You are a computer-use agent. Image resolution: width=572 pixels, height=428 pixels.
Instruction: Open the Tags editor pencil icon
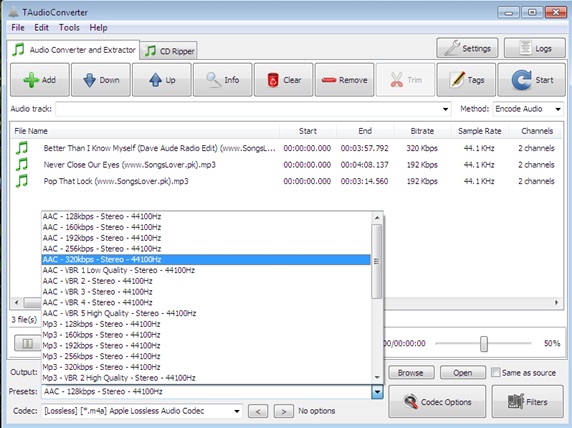coord(457,80)
